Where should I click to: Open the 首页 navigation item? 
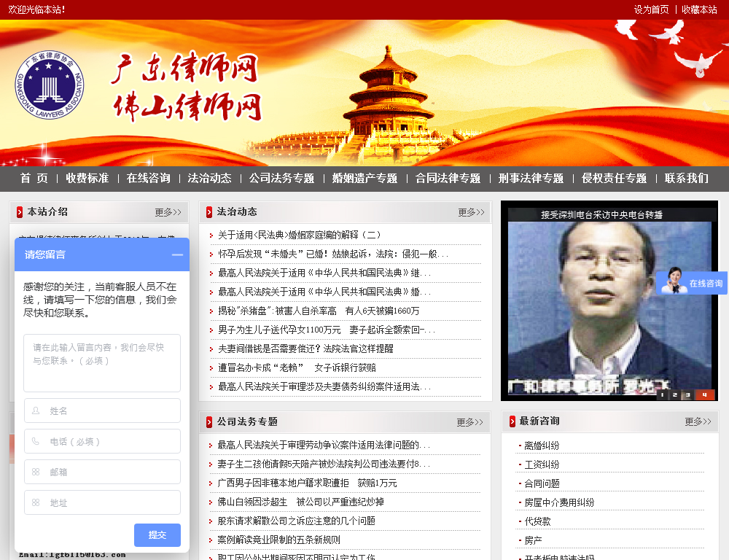click(34, 178)
